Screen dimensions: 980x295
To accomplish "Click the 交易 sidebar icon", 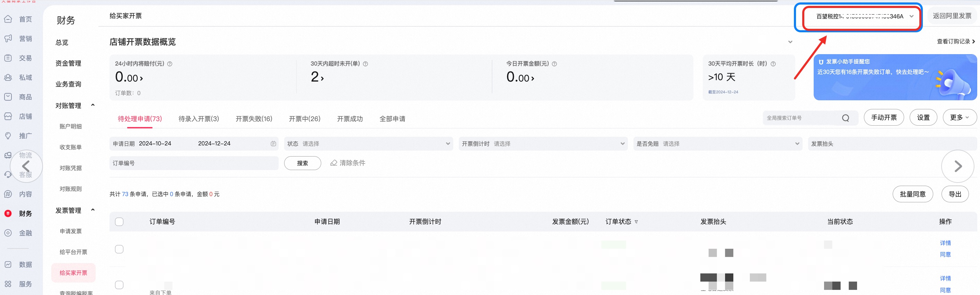I will (x=8, y=58).
